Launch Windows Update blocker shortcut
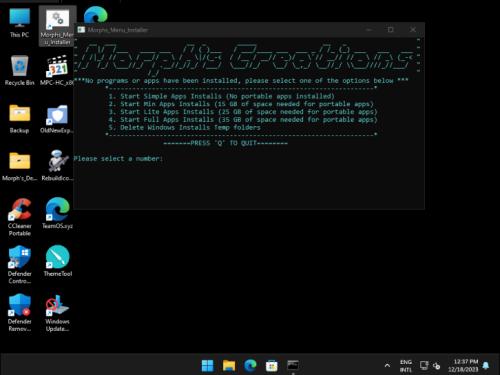 pos(57,312)
